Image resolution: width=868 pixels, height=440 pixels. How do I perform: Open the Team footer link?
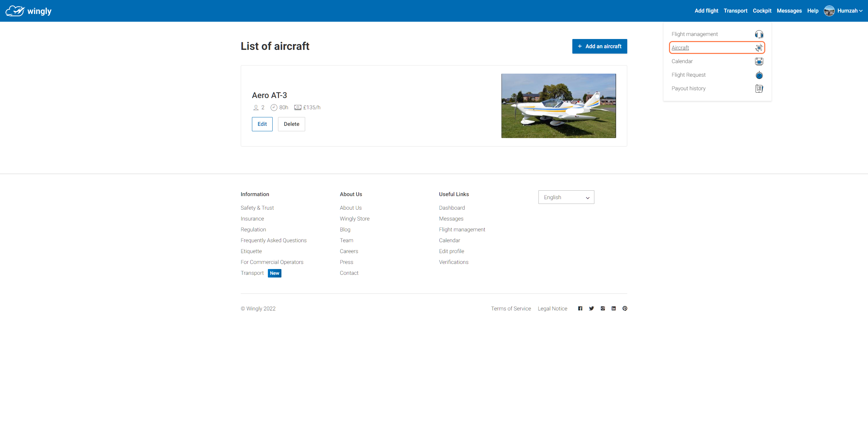point(347,241)
